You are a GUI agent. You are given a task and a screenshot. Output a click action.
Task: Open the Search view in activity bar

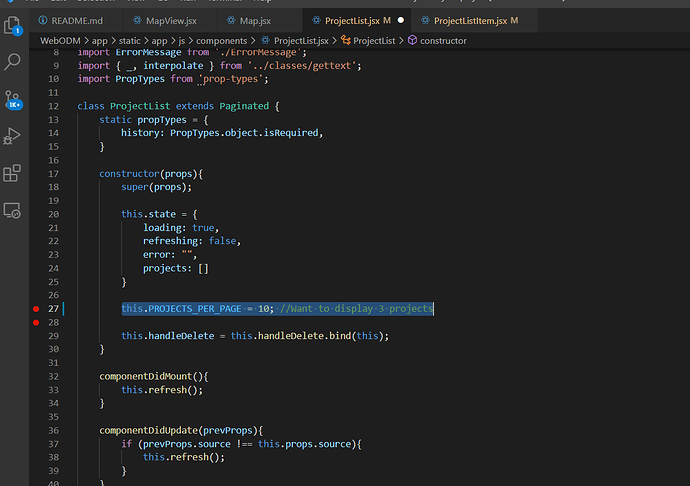13,62
